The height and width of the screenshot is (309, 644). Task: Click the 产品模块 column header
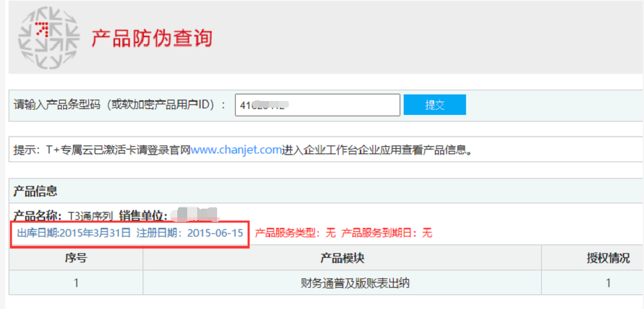tap(342, 258)
